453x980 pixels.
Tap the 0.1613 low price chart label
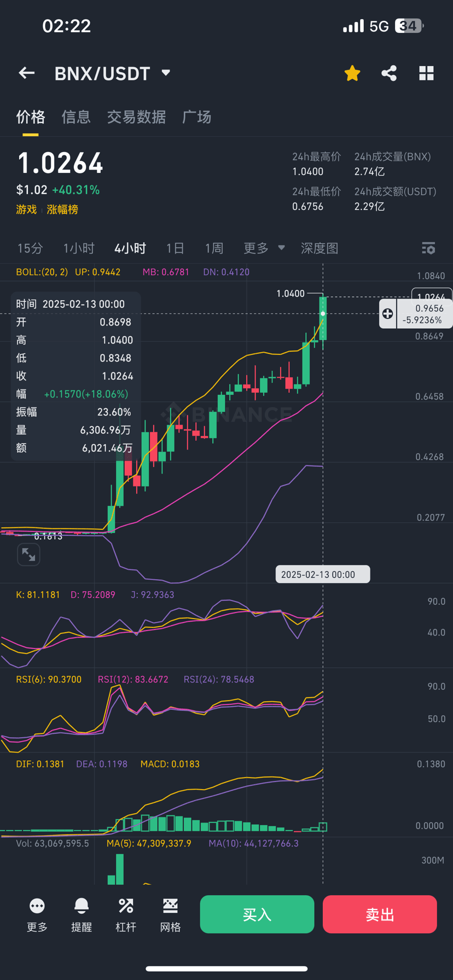[x=48, y=536]
